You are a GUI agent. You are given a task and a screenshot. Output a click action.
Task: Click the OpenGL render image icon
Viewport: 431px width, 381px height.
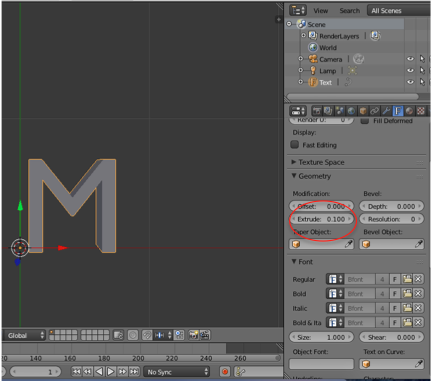[193, 335]
